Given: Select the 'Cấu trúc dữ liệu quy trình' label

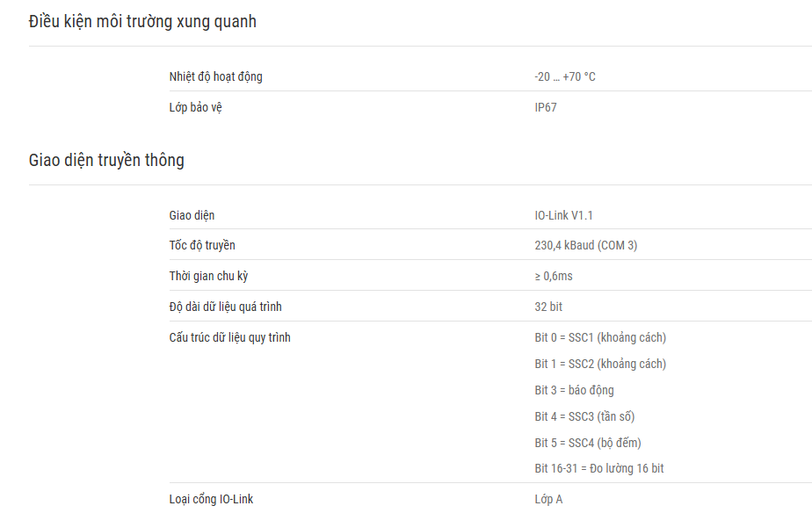Looking at the screenshot, I should point(229,337).
